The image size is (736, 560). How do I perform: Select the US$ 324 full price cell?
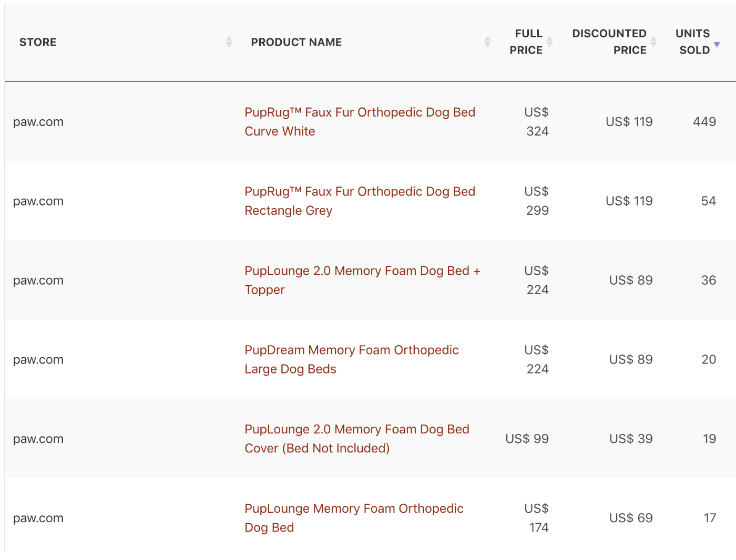click(x=536, y=122)
